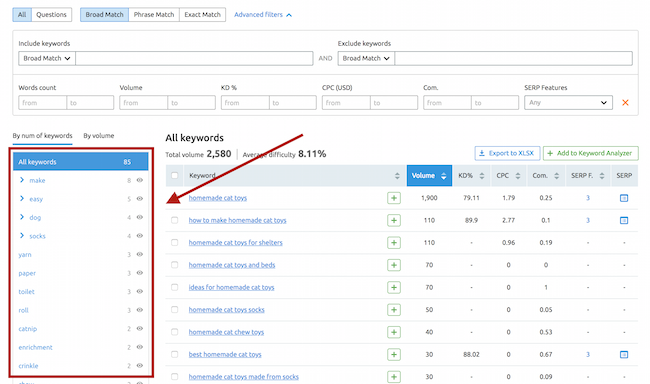
Task: Click Add to Keyword Analyzer button
Action: [590, 153]
